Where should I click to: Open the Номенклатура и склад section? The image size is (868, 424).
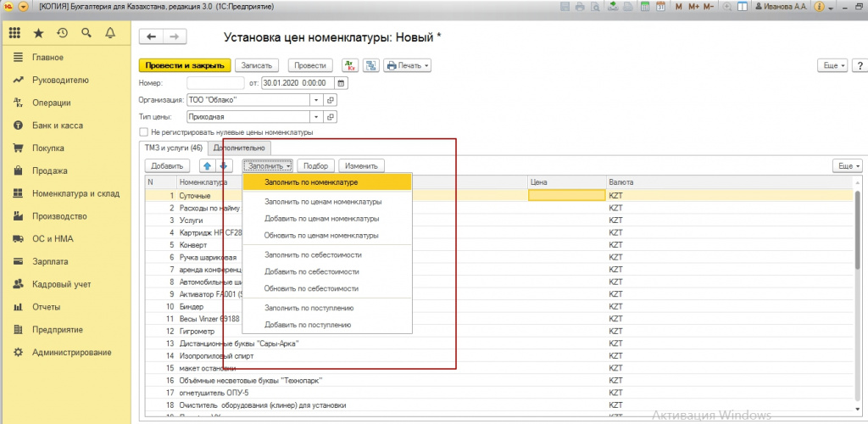tap(75, 193)
